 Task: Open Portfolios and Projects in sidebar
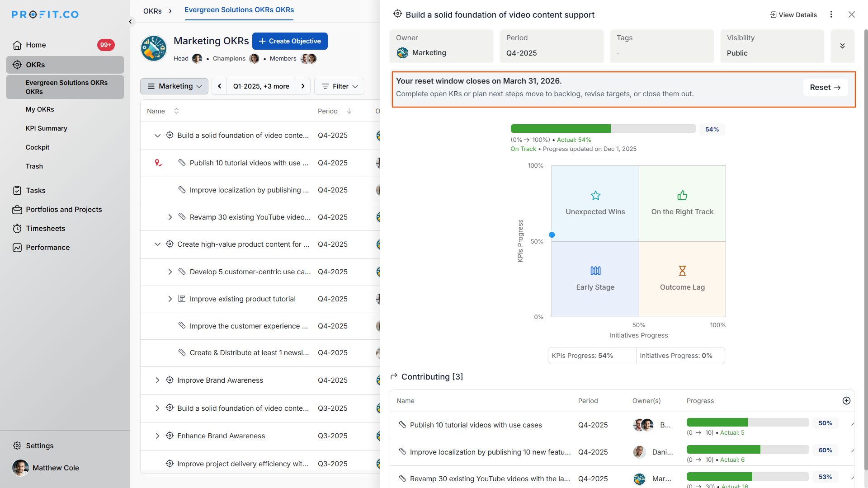tap(64, 210)
